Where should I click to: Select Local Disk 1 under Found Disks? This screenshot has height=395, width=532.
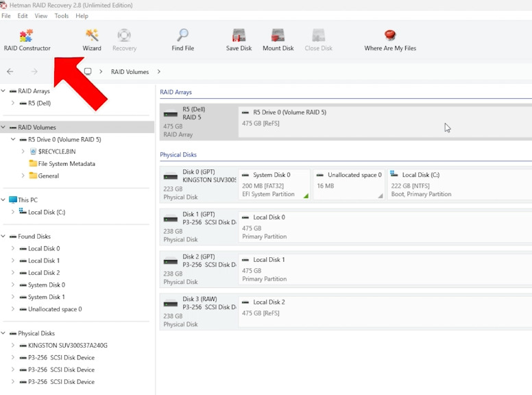44,261
